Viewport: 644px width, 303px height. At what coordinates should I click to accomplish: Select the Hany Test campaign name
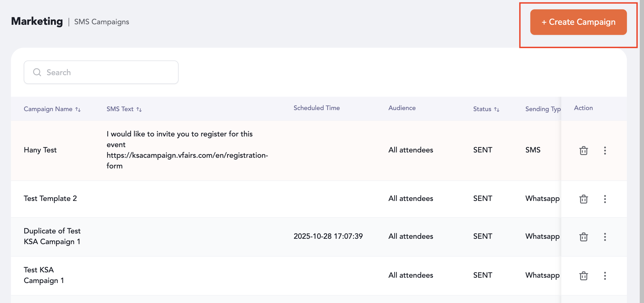(x=40, y=150)
